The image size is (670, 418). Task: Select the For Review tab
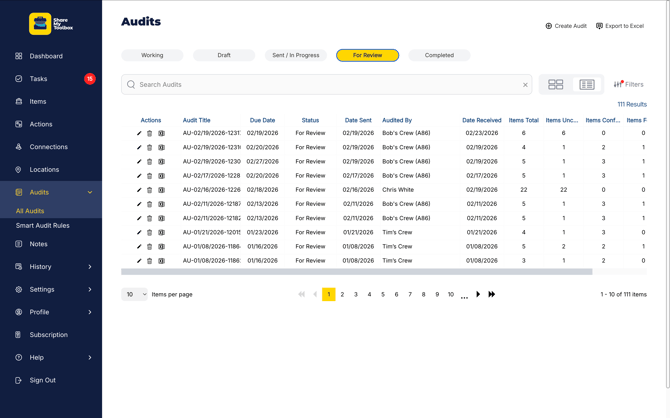(x=367, y=55)
